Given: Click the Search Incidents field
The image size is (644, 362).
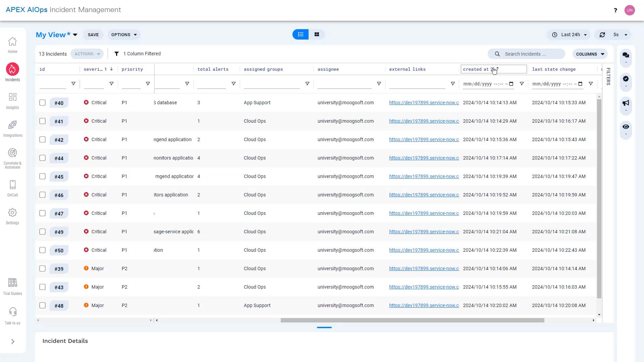Looking at the screenshot, I should [526, 54].
